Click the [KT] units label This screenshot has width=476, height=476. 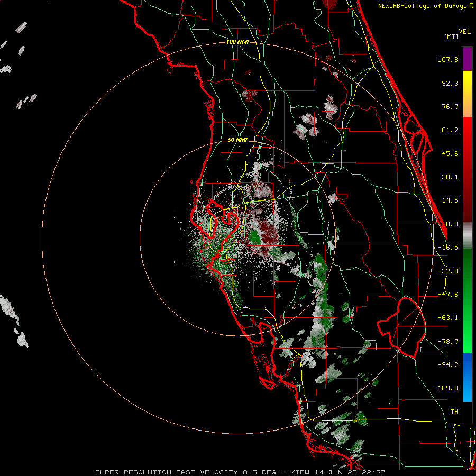[452, 36]
